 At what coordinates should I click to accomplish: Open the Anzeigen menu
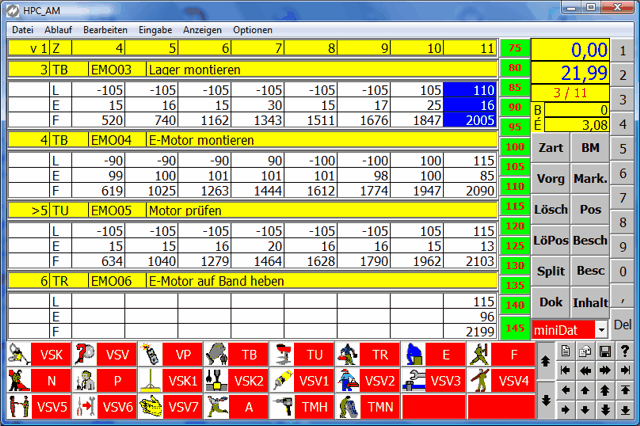[x=202, y=30]
